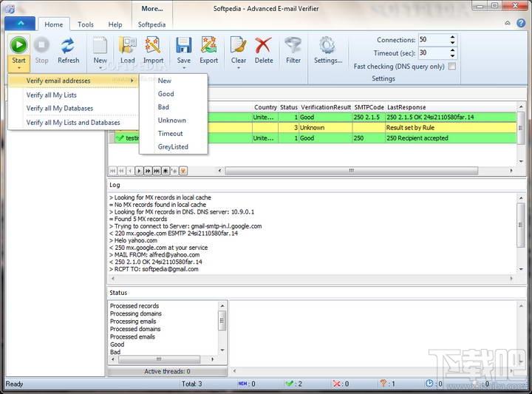Click the red Delete X icon
532x394 pixels.
[x=263, y=45]
